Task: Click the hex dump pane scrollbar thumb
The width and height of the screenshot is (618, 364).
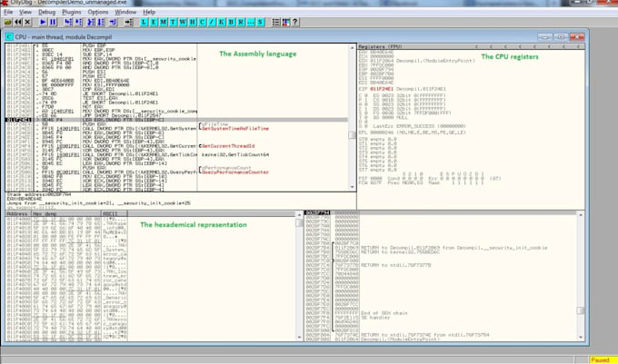Action: pos(299,222)
